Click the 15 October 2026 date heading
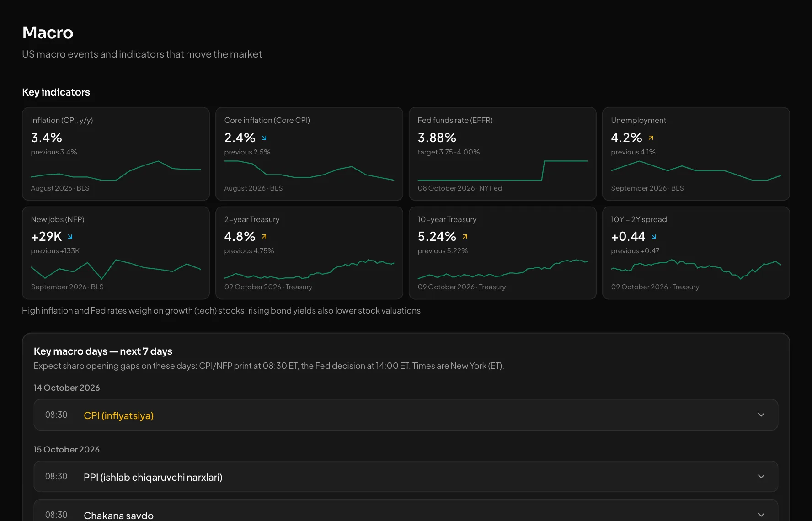Image resolution: width=812 pixels, height=521 pixels. coord(66,449)
